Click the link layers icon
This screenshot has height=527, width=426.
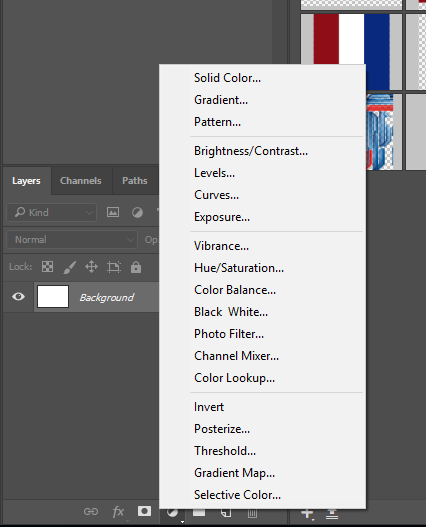tap(91, 512)
